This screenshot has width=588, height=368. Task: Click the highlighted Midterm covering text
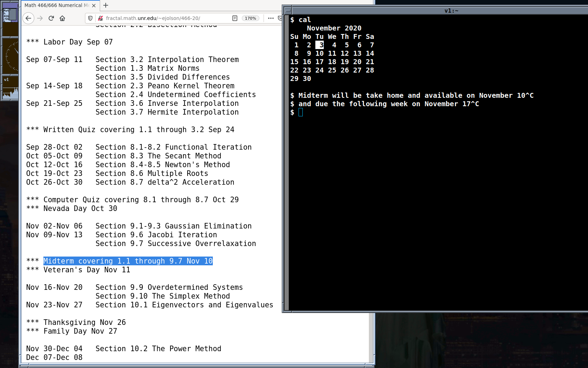pos(128,261)
